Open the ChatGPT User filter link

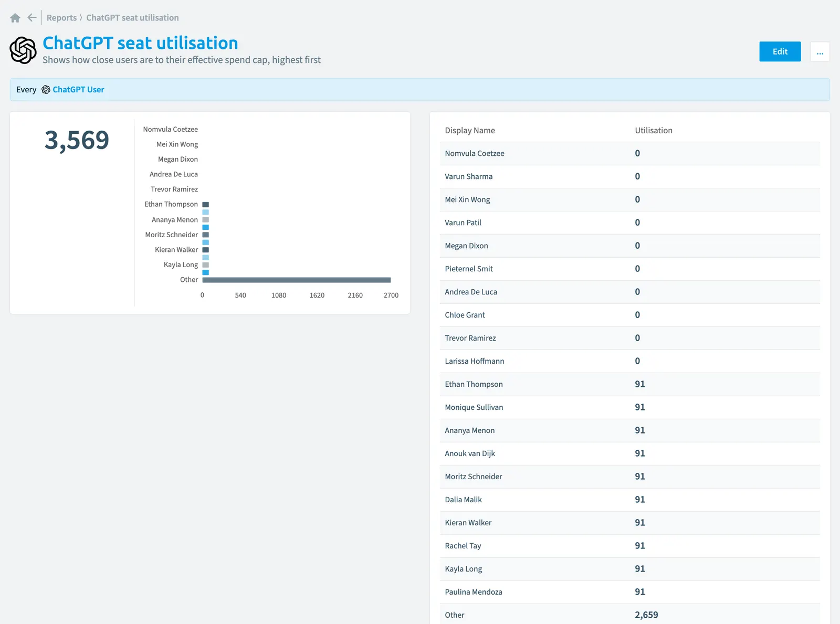[78, 90]
